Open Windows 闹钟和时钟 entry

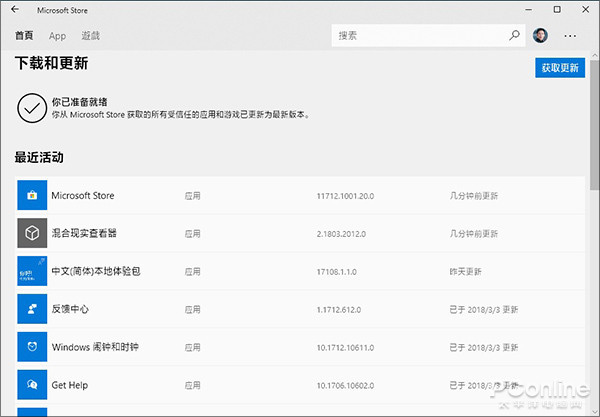301,347
